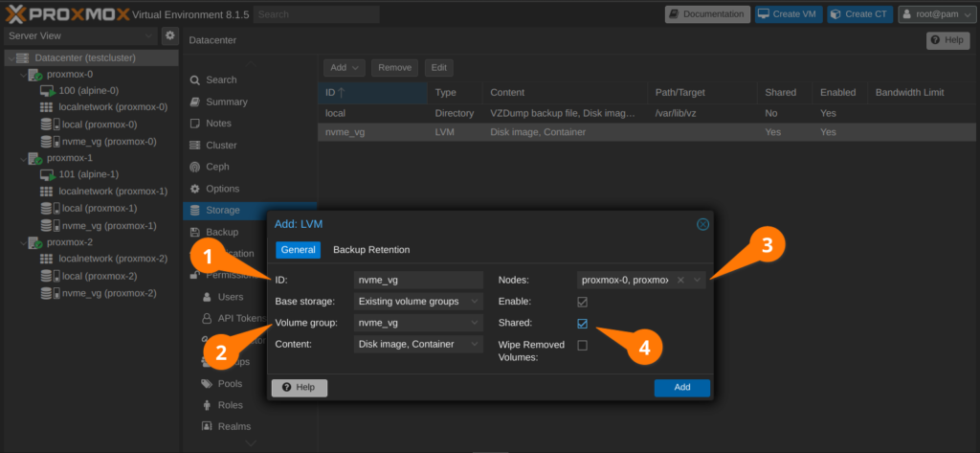
Task: Click the Roles person icon
Action: pyautogui.click(x=207, y=405)
